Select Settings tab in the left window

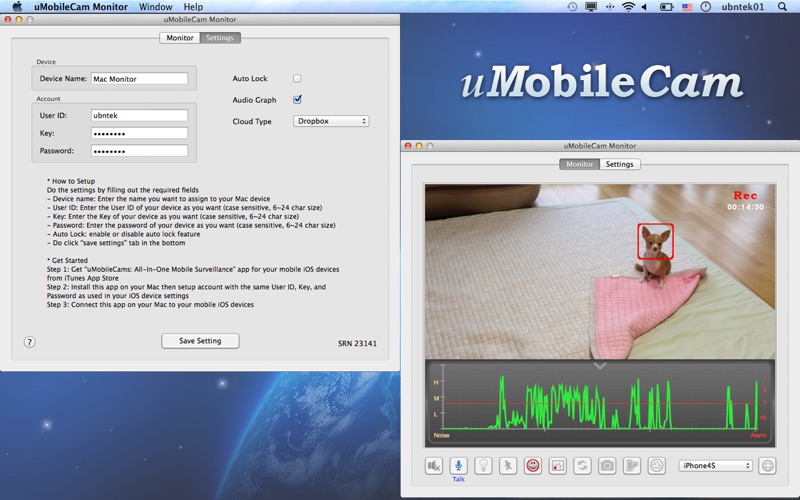click(220, 38)
